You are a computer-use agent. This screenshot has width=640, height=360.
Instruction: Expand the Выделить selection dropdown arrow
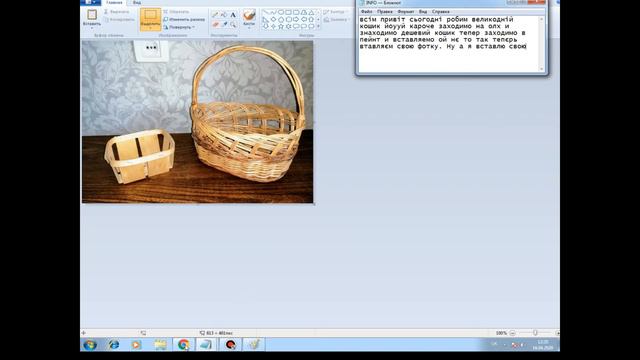(150, 29)
